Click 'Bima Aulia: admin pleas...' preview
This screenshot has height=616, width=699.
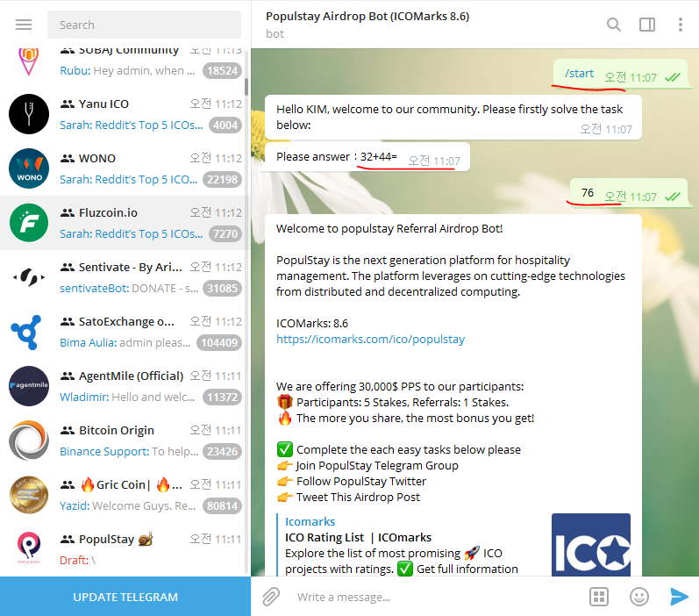coord(125,342)
